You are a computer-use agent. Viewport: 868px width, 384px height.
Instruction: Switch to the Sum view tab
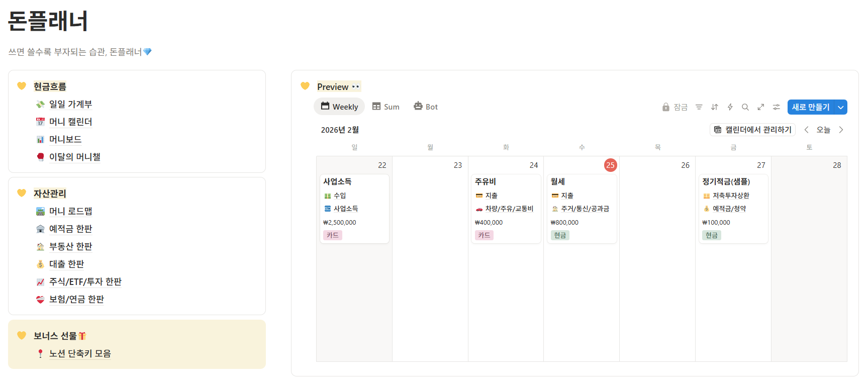pos(385,107)
